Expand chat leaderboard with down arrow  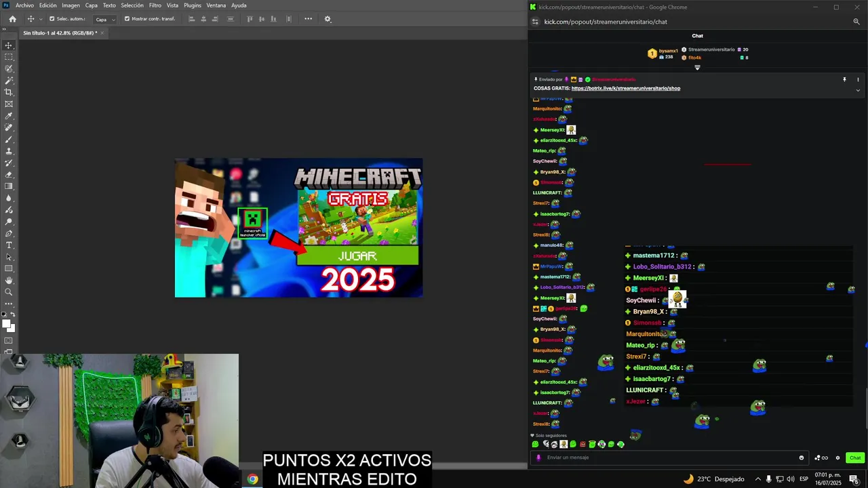tap(697, 67)
